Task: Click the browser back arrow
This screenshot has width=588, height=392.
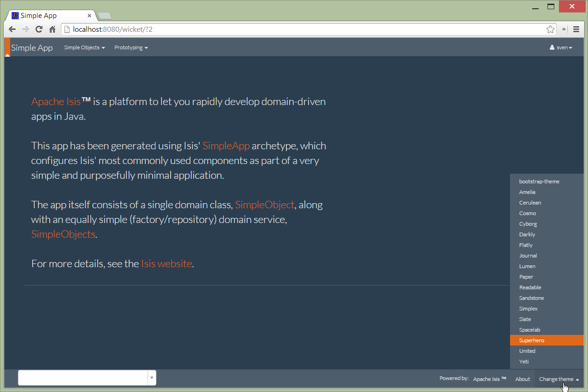Action: 12,29
